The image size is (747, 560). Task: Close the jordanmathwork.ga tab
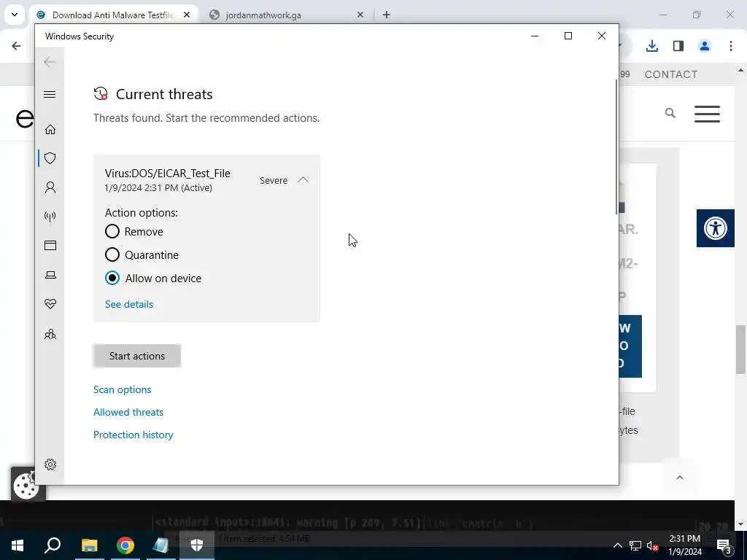[360, 15]
